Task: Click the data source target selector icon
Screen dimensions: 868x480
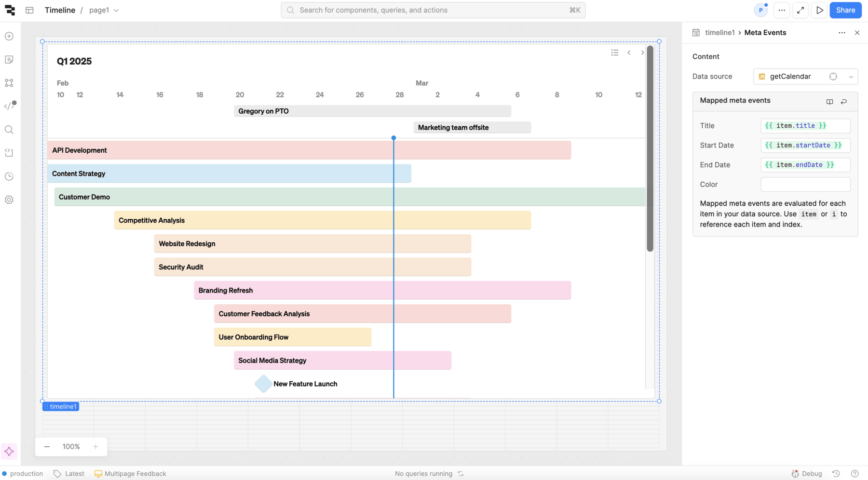Action: pyautogui.click(x=833, y=77)
